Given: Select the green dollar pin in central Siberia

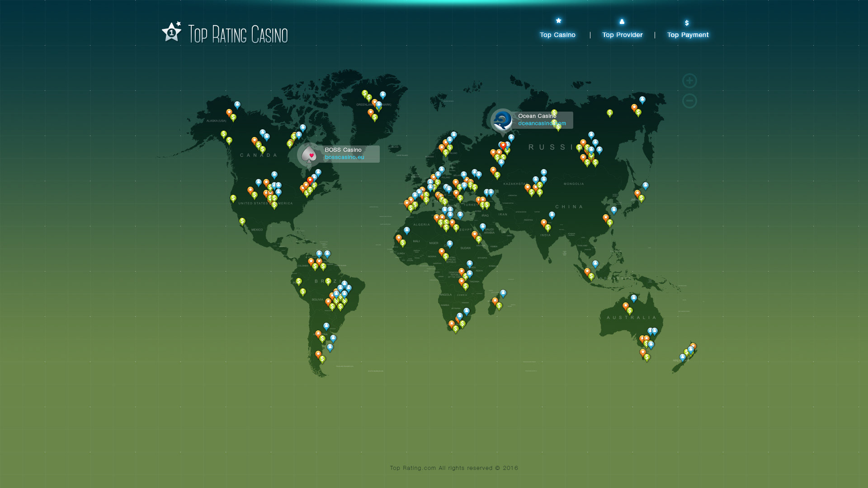Looking at the screenshot, I should (610, 113).
